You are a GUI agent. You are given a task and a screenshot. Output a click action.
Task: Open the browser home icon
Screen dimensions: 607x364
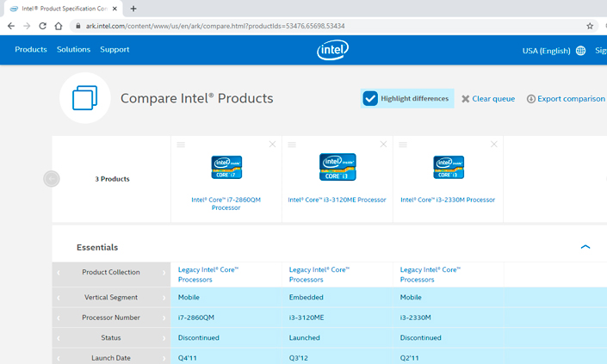tap(59, 26)
